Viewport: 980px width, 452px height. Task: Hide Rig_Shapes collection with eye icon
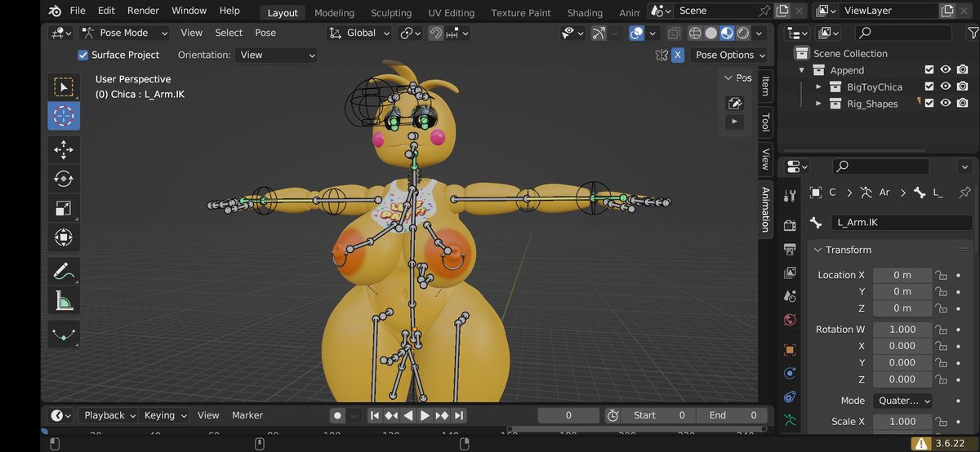[x=946, y=104]
